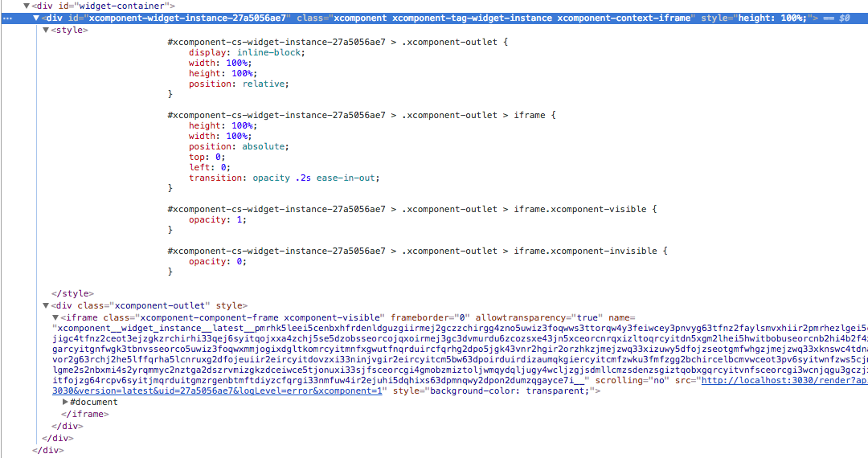The image size is (868, 458).
Task: Collapse the xcomponent-outlet div node
Action: [x=46, y=306]
